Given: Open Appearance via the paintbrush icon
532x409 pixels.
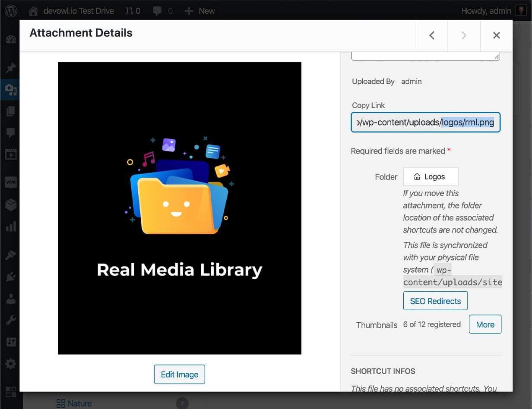Looking at the screenshot, I should coord(10,255).
